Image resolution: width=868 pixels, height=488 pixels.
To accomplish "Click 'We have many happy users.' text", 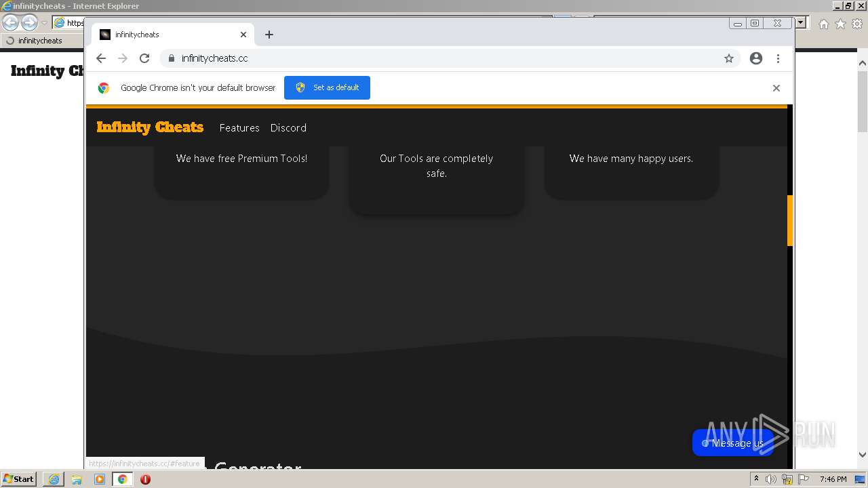I will (631, 159).
